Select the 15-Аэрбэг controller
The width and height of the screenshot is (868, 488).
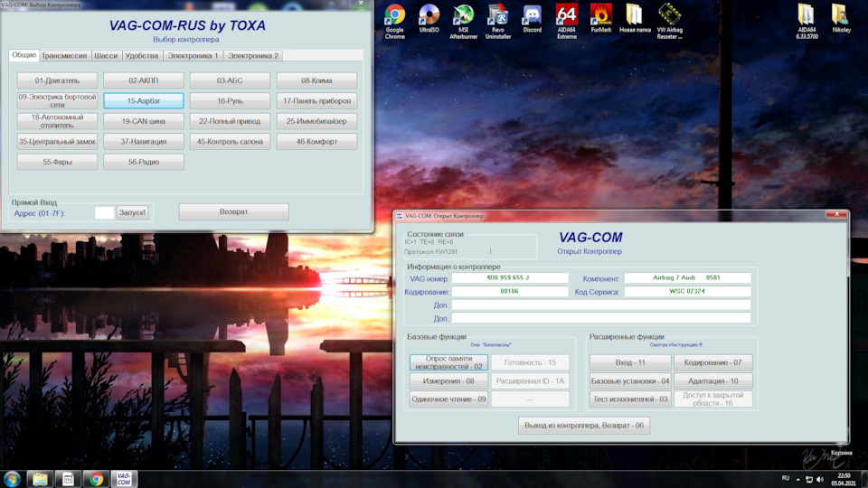pos(144,100)
